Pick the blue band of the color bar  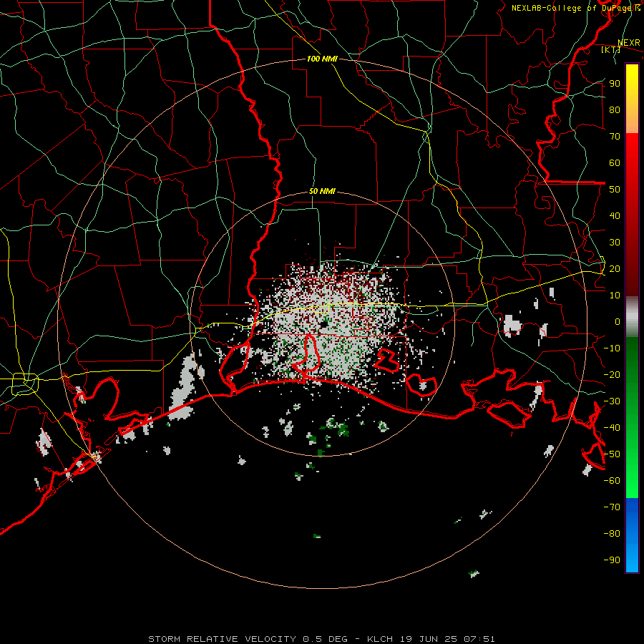pyautogui.click(x=632, y=535)
